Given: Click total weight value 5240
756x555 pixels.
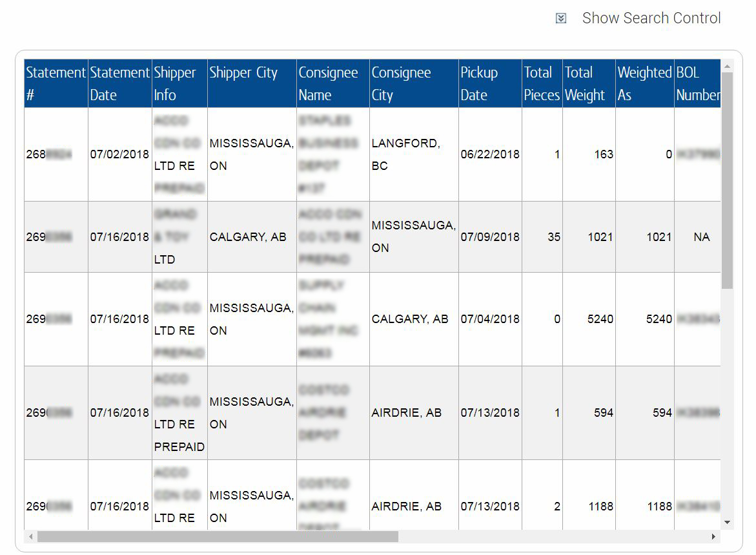Looking at the screenshot, I should point(600,319).
